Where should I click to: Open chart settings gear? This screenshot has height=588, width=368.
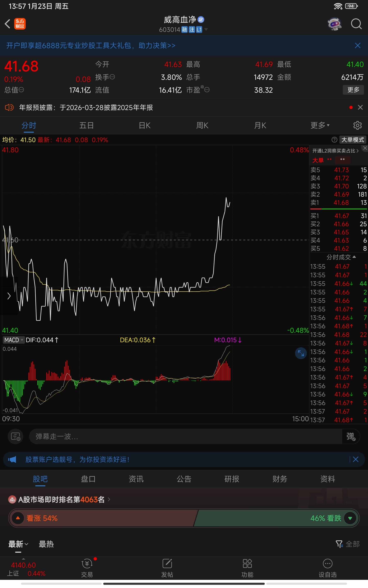click(357, 125)
